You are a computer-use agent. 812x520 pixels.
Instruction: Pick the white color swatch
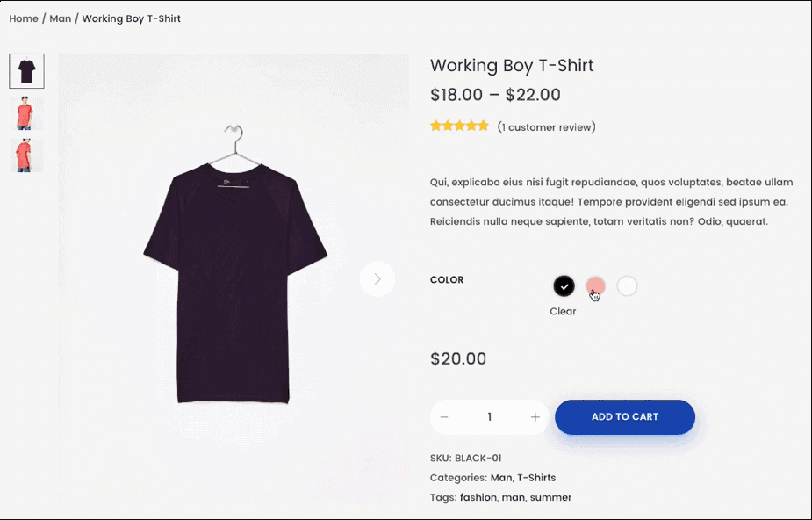(x=627, y=285)
